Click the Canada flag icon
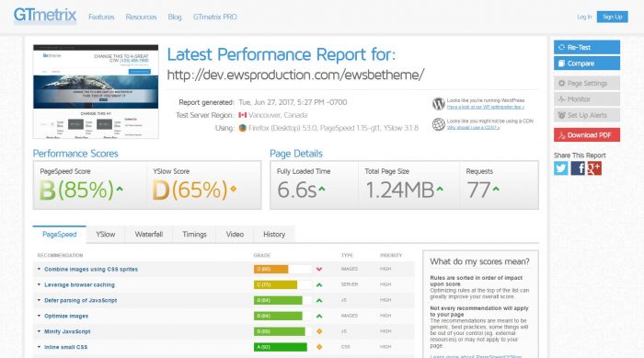644x358 pixels. tap(243, 115)
